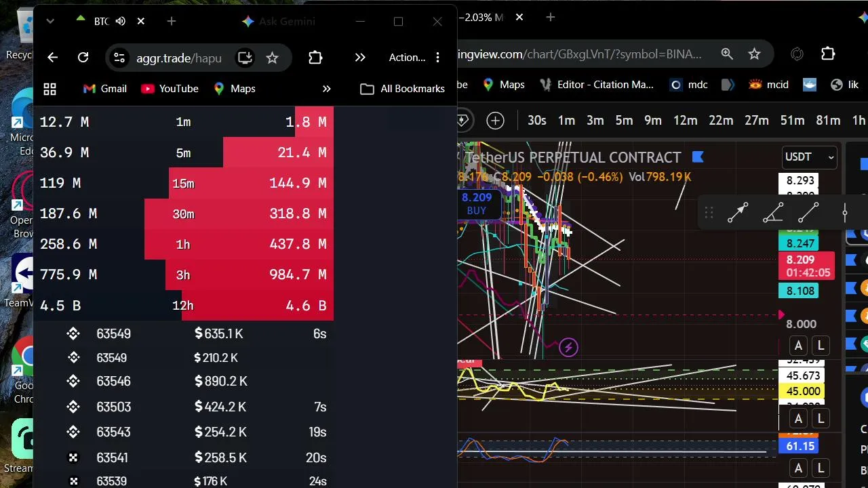Select plain trend line drawing tool
Image resolution: width=868 pixels, height=488 pixels.
pyautogui.click(x=808, y=213)
